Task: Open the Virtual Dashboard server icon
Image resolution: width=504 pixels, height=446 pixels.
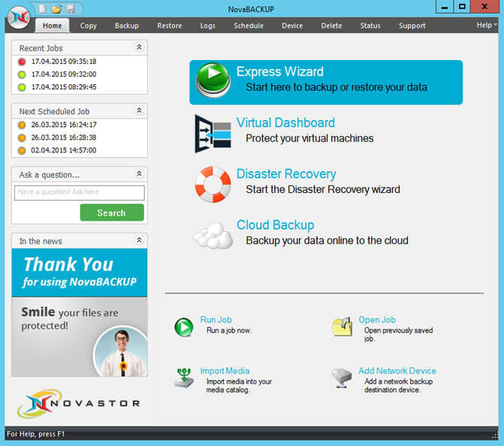Action: click(x=213, y=133)
